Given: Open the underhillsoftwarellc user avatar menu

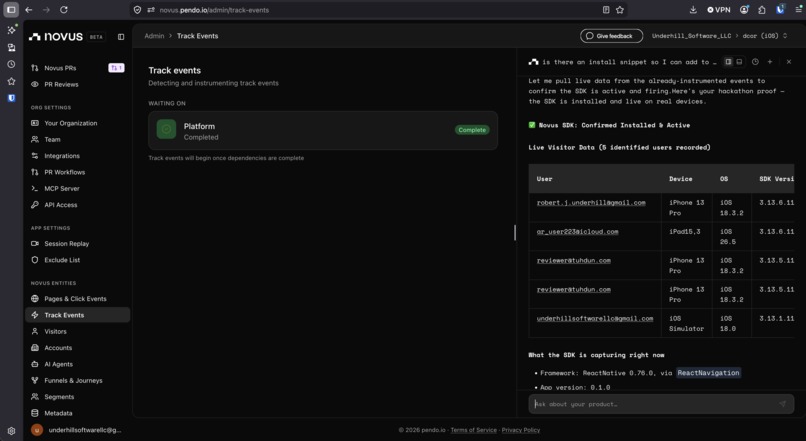Looking at the screenshot, I should pyautogui.click(x=36, y=430).
